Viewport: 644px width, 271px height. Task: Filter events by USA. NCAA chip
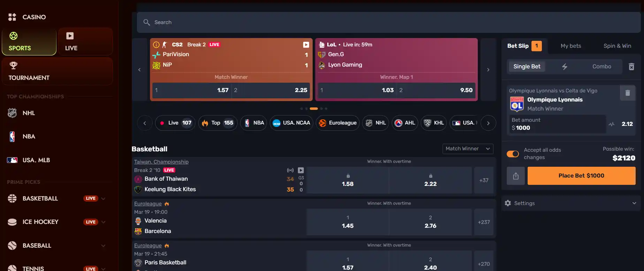pyautogui.click(x=291, y=123)
